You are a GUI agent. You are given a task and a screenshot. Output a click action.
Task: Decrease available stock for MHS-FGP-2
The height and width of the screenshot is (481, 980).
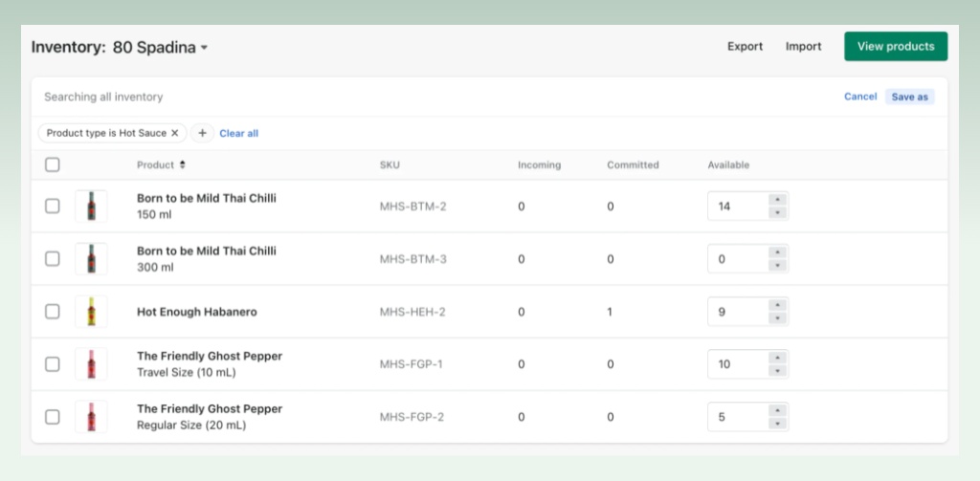(777, 424)
